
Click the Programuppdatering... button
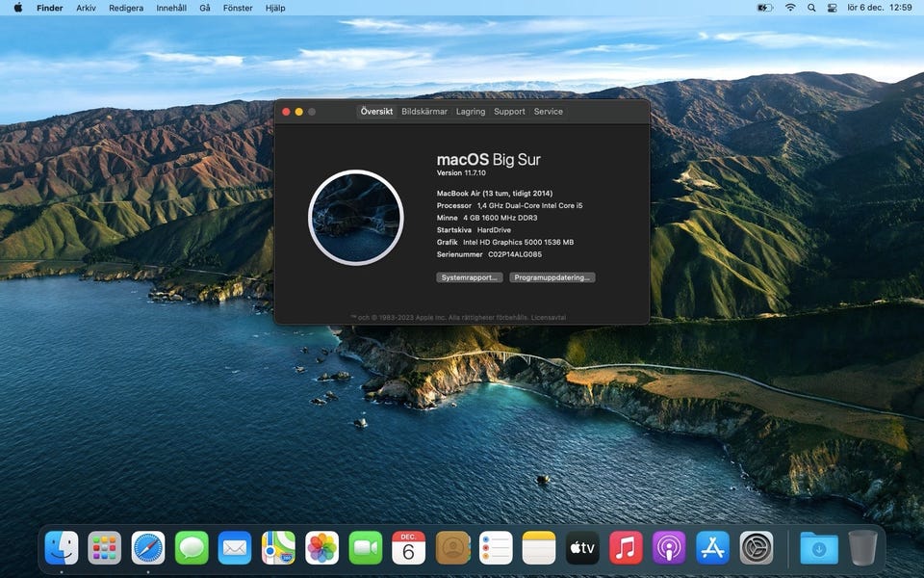pos(552,277)
